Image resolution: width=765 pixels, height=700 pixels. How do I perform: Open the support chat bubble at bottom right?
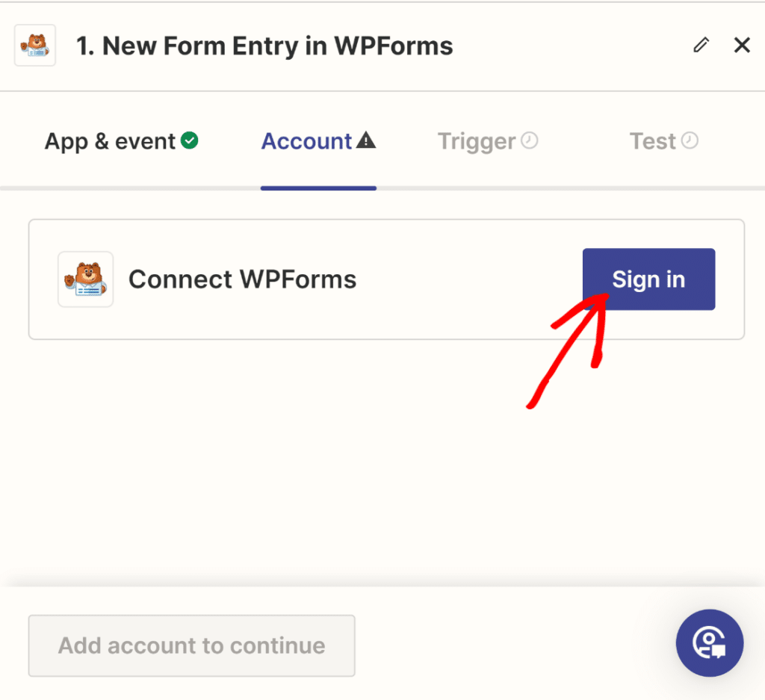[709, 643]
